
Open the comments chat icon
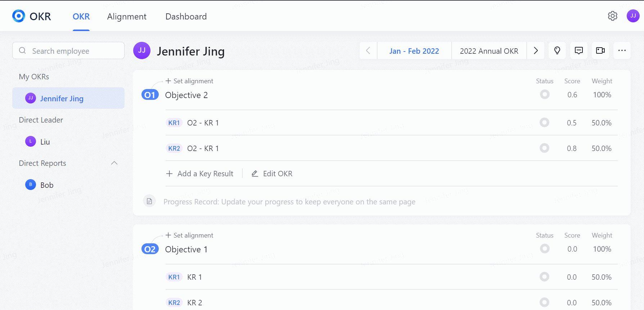pos(578,50)
